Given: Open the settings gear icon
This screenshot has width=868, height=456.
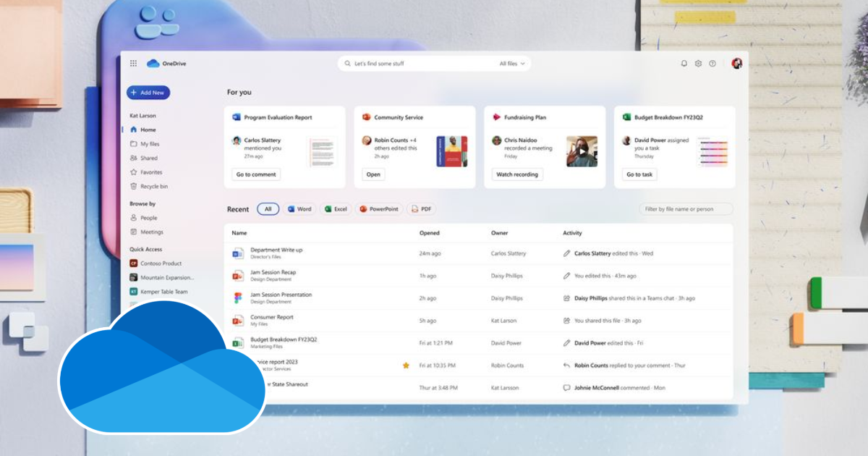Looking at the screenshot, I should (698, 64).
